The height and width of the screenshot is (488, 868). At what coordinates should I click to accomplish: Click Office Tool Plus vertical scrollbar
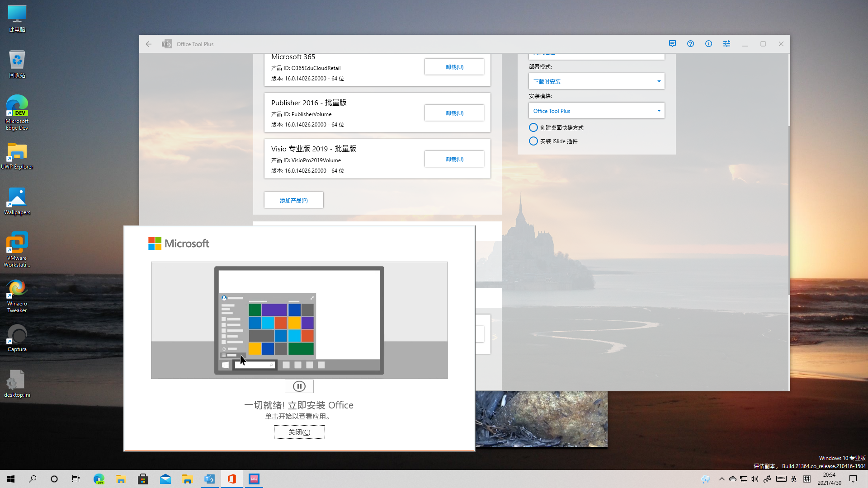point(789,210)
